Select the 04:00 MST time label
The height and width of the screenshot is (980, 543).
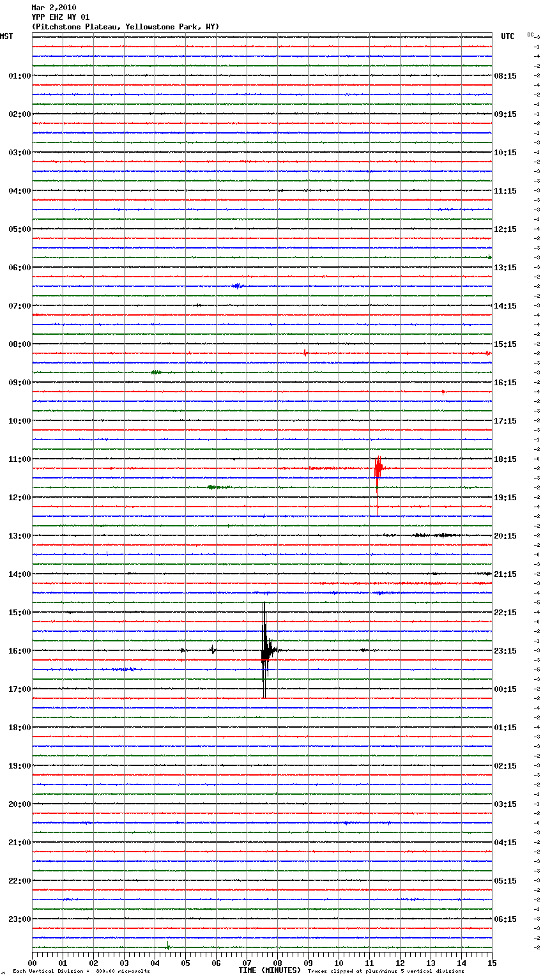pos(20,191)
